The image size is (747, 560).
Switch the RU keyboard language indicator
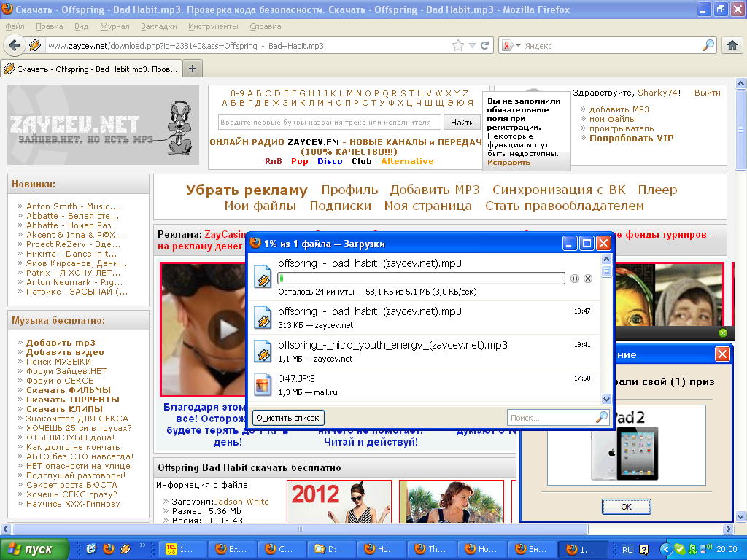click(x=627, y=549)
